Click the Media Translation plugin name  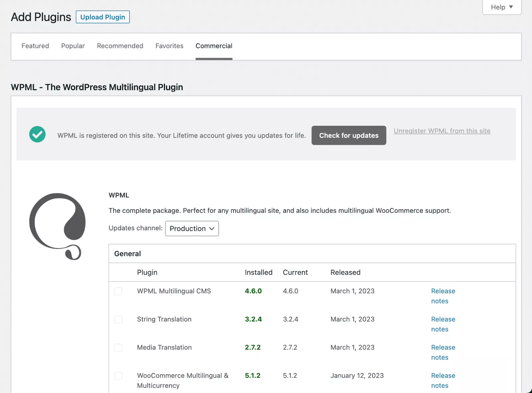[x=164, y=347]
